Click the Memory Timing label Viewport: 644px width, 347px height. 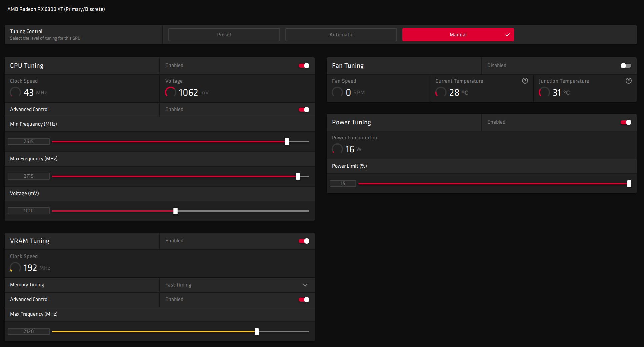point(27,285)
